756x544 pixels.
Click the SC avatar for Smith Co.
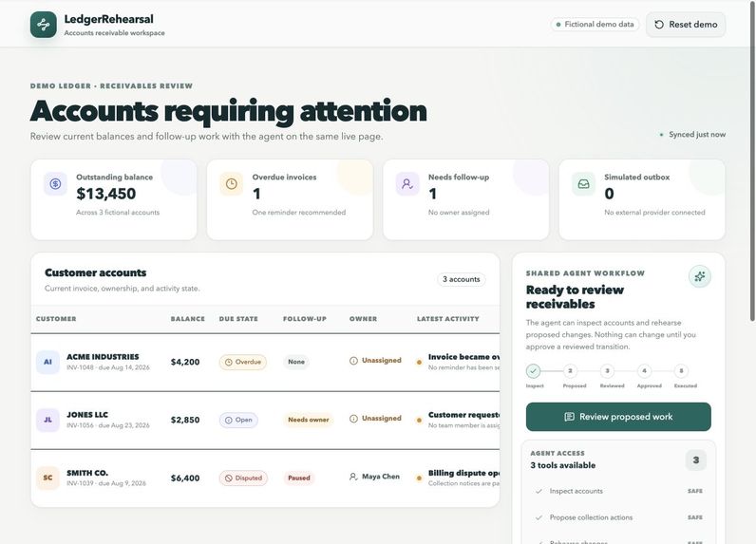(47, 478)
